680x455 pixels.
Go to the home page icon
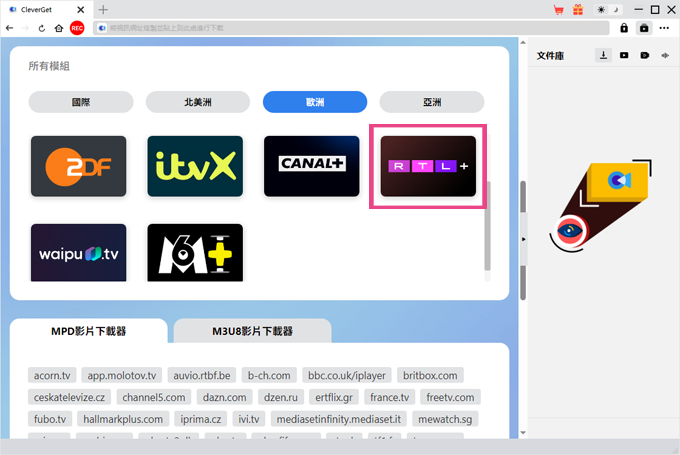point(59,28)
